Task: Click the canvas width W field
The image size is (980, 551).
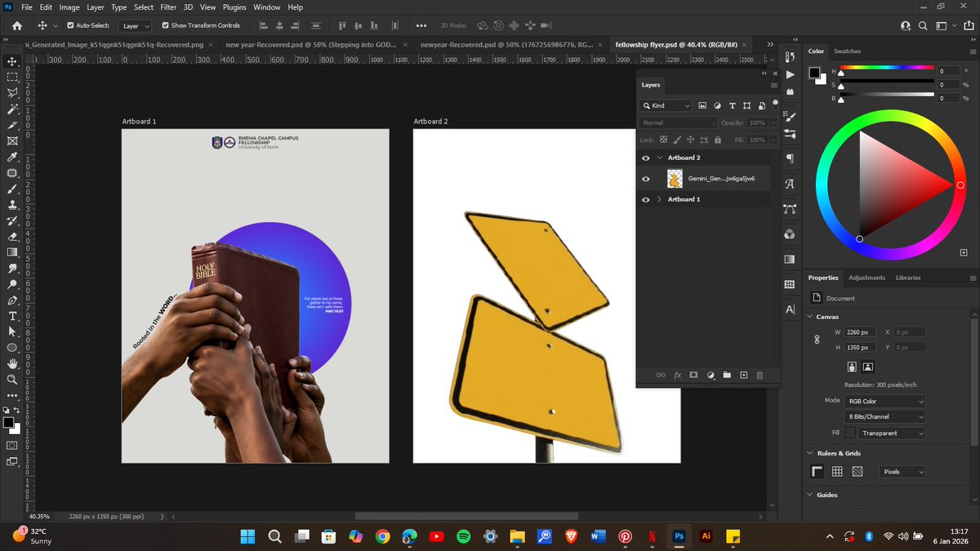Action: 861,332
